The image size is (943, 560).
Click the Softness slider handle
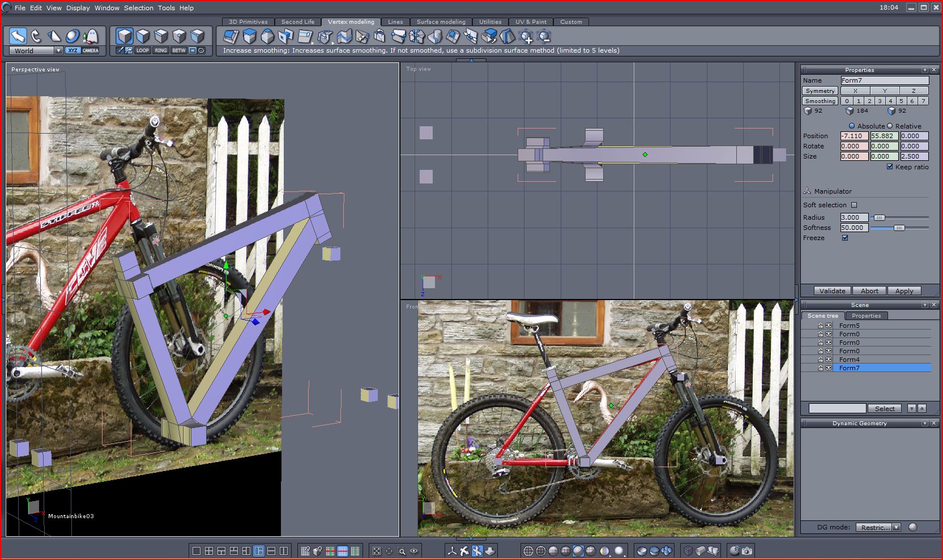pos(899,228)
